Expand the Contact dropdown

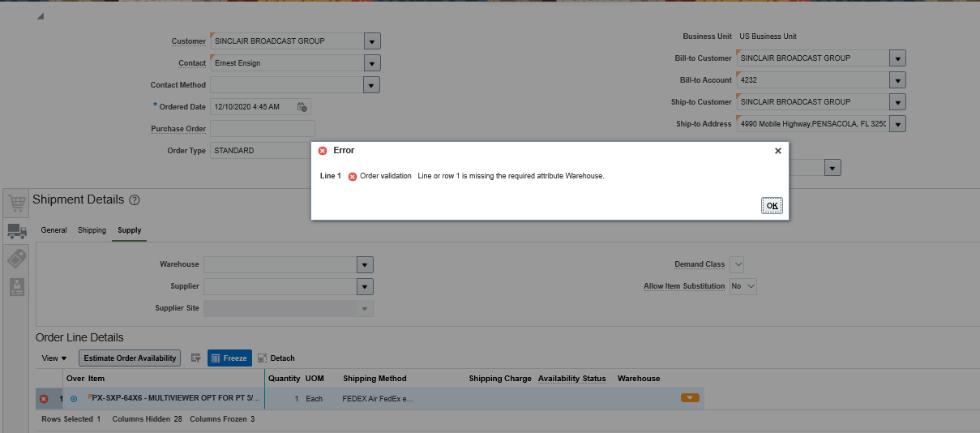[372, 63]
